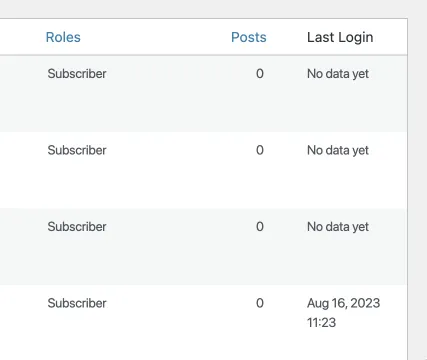This screenshot has height=360, width=427.
Task: Click post count 0 in the Aug 16 row
Action: (260, 303)
